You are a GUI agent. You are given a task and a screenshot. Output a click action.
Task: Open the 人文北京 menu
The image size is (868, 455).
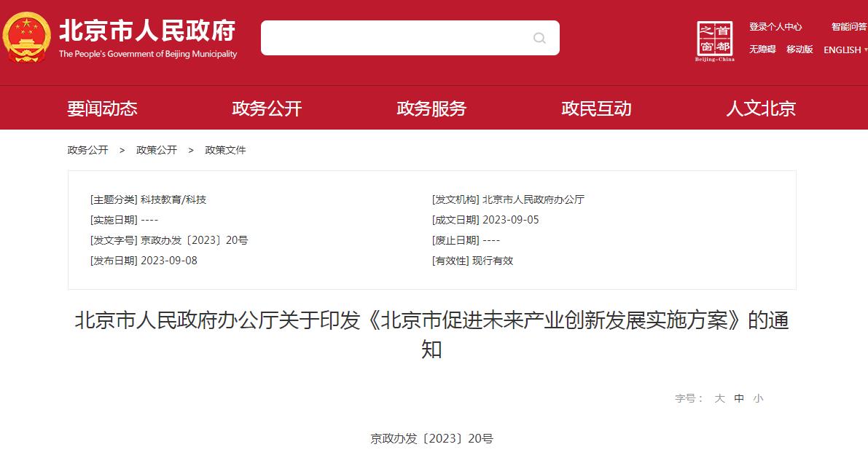coord(761,108)
